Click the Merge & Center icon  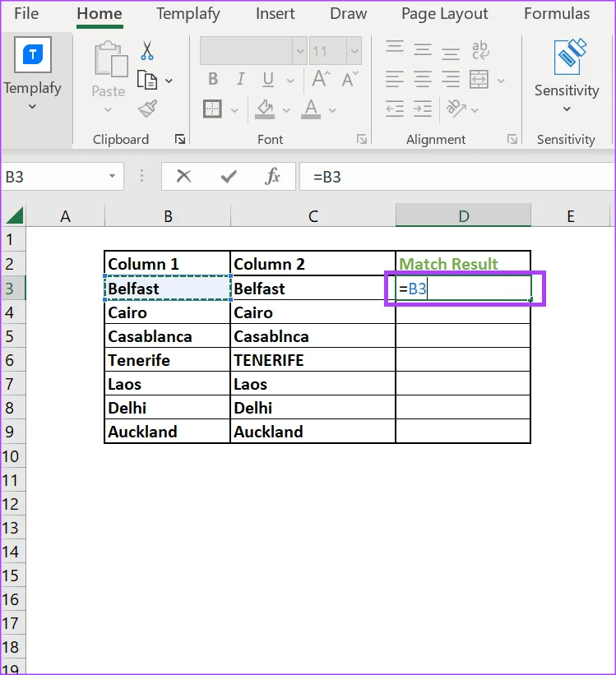(479, 79)
